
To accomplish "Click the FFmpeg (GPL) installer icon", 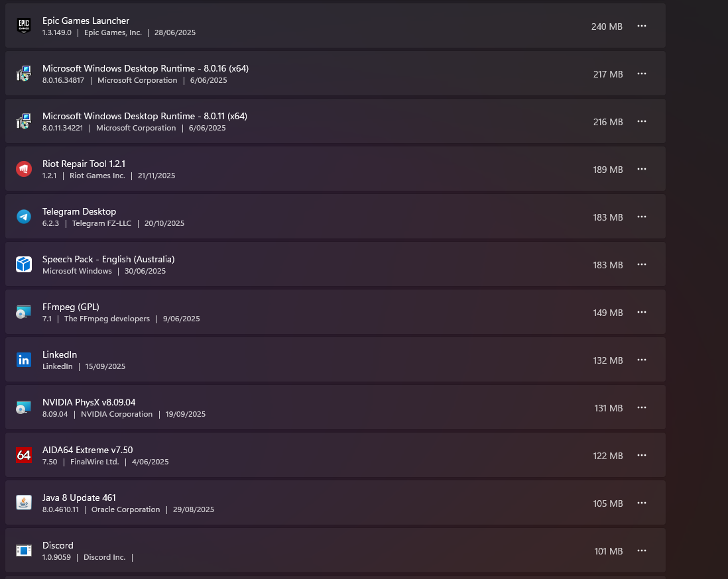I will pos(24,312).
